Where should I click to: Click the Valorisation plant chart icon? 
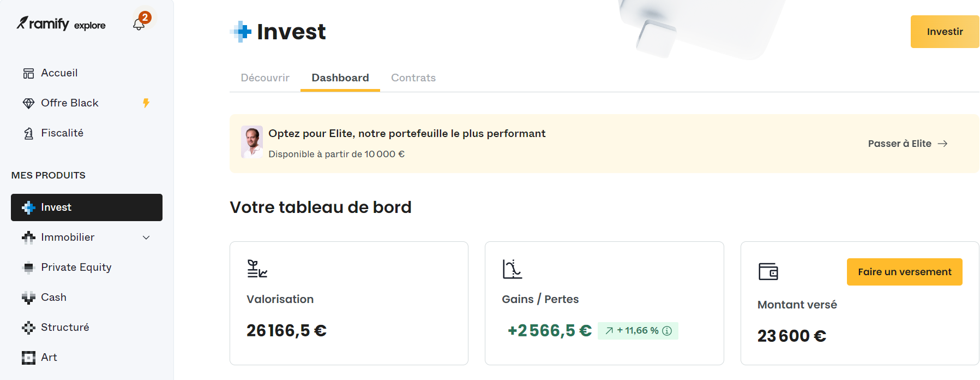click(x=257, y=269)
